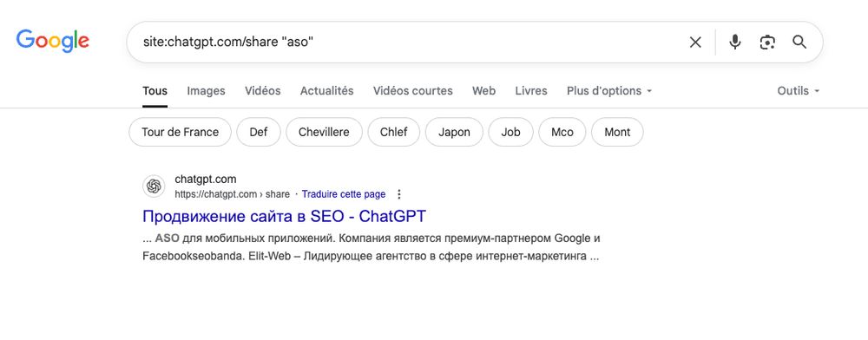Viewport: 868px width, 340px height.
Task: Open the Продвижение сайта в SEO result
Action: (x=284, y=216)
